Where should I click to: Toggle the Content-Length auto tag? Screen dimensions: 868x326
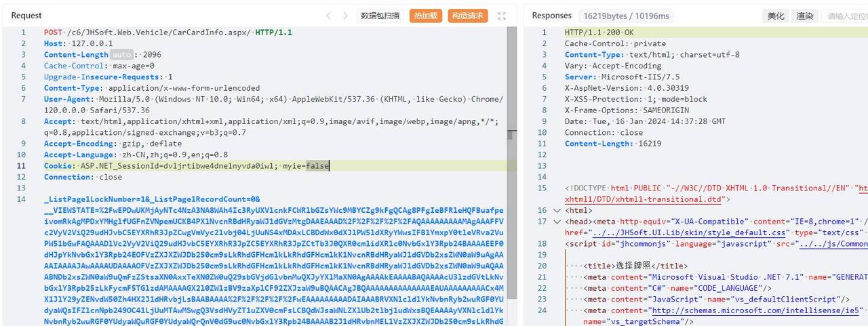(122, 55)
